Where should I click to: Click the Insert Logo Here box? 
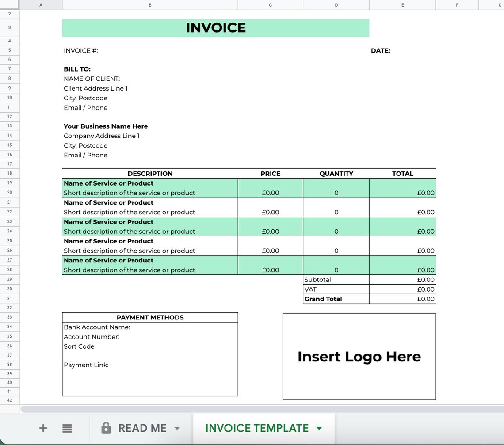(359, 356)
